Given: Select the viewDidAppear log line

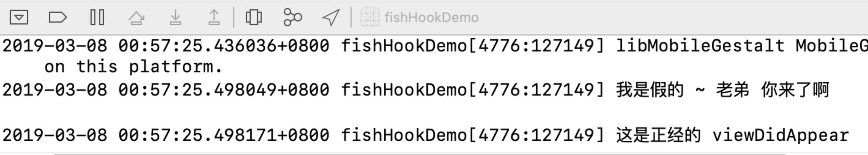Looking at the screenshot, I should [x=434, y=135].
